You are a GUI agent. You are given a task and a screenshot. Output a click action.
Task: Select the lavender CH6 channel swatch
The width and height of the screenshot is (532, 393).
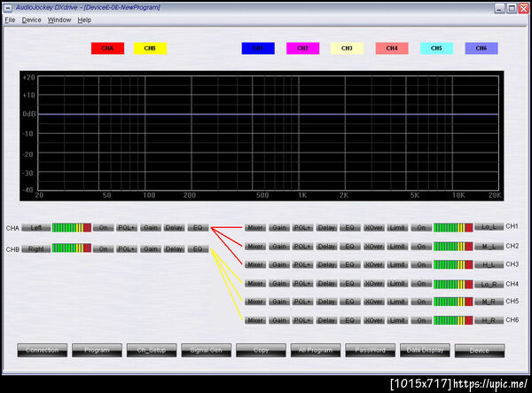[x=481, y=48]
